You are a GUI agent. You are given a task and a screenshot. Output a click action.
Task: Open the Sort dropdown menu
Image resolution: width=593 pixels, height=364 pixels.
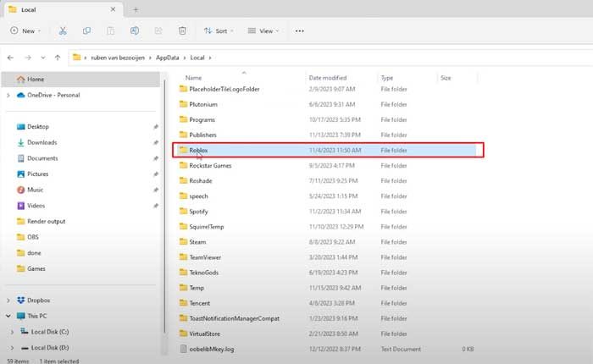(219, 30)
